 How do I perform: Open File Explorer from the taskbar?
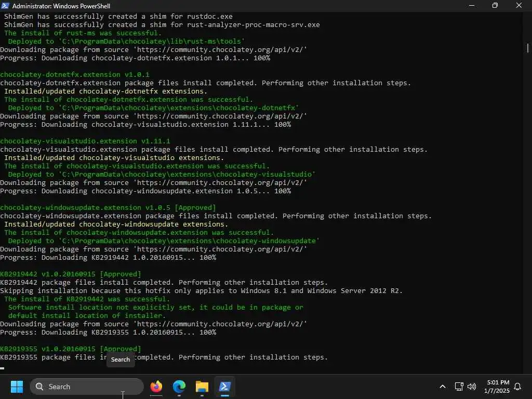pos(202,387)
